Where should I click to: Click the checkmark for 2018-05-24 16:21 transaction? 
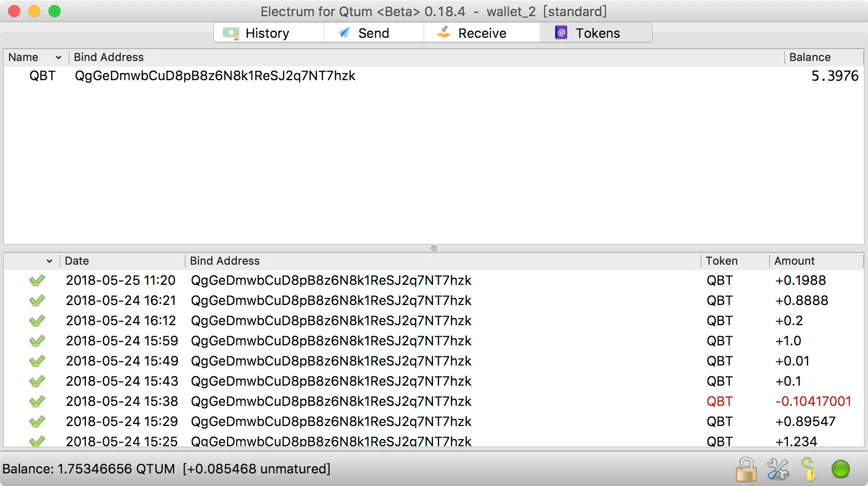pyautogui.click(x=37, y=300)
